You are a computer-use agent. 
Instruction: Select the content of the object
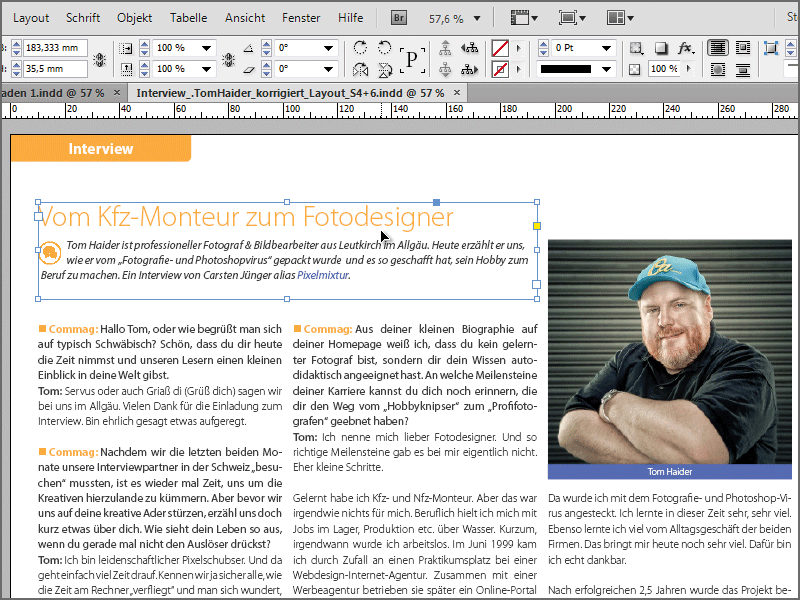pyautogui.click(x=445, y=69)
